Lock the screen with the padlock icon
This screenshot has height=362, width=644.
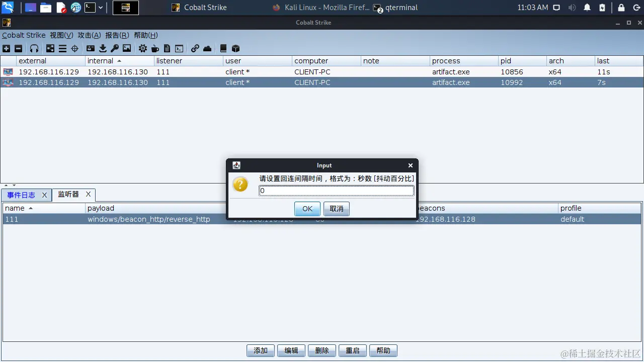[621, 8]
